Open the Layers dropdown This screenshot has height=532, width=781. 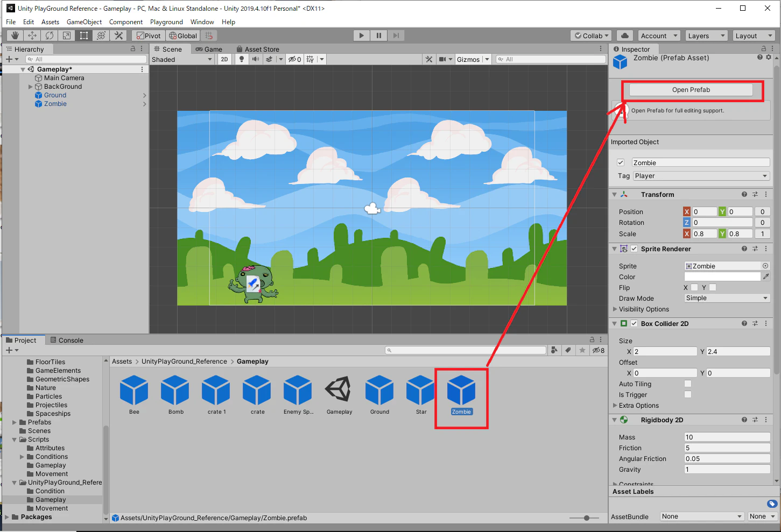[x=707, y=36]
